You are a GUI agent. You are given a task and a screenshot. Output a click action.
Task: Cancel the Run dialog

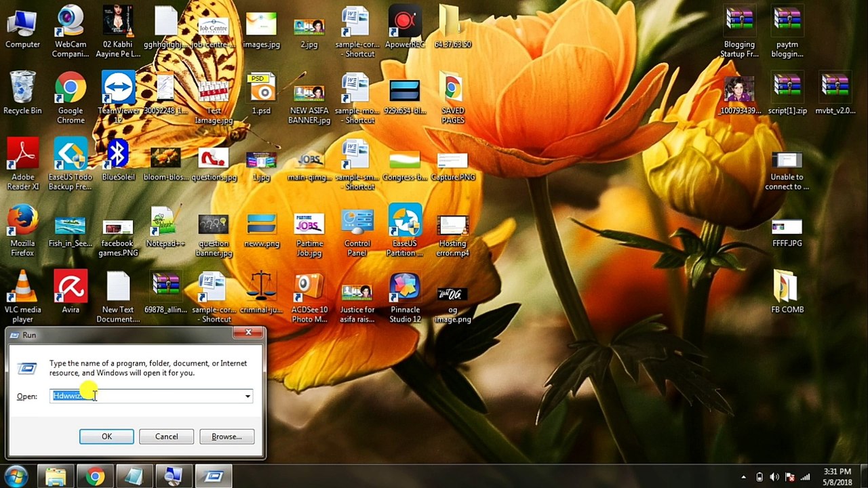(166, 436)
